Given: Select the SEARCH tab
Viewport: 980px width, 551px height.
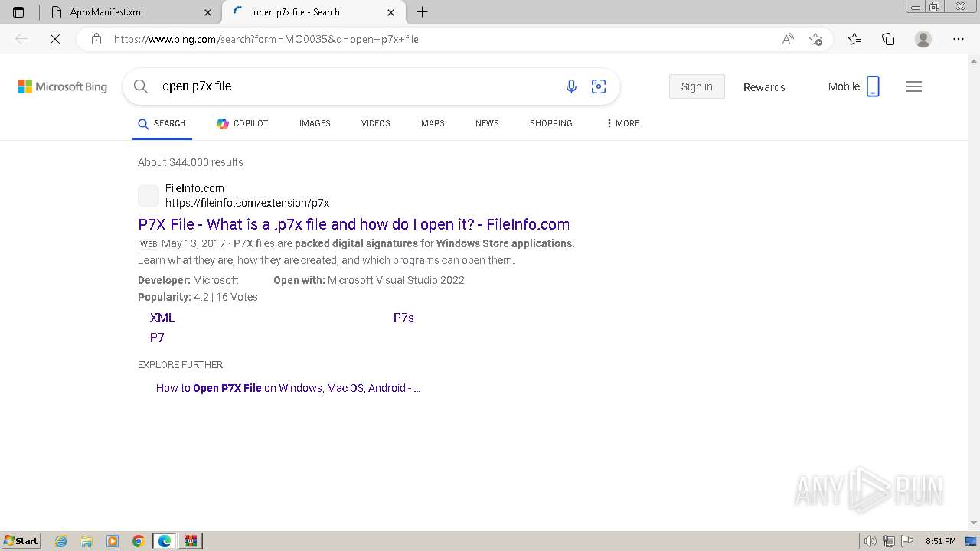Looking at the screenshot, I should tap(162, 123).
